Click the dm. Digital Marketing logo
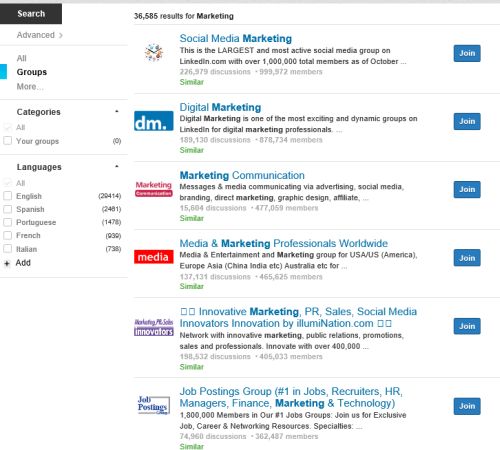The width and height of the screenshot is (500, 450). [x=154, y=121]
